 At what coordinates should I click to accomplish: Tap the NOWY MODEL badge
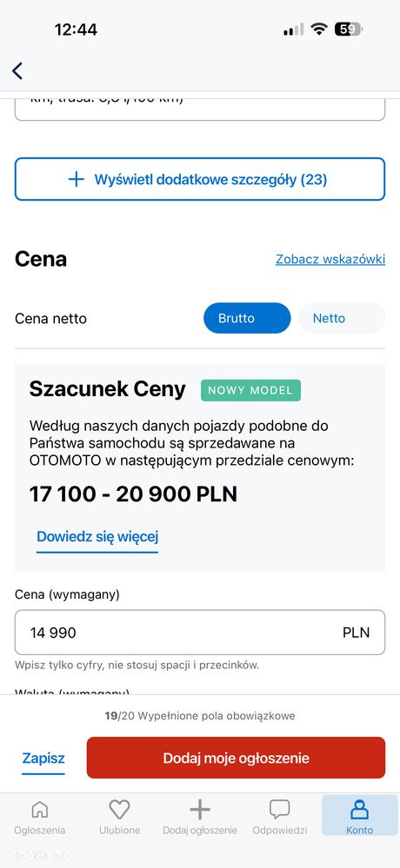coord(250,390)
